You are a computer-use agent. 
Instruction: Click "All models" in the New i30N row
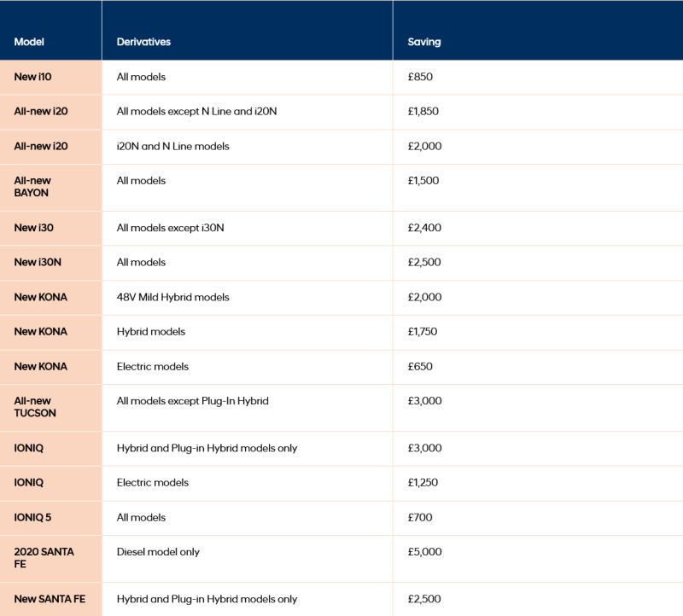pos(141,262)
